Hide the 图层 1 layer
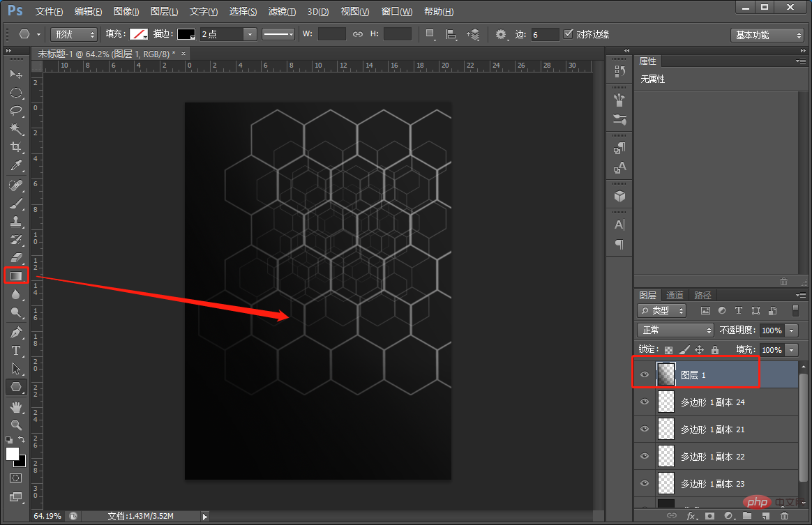Image resolution: width=812 pixels, height=525 pixels. pos(645,375)
